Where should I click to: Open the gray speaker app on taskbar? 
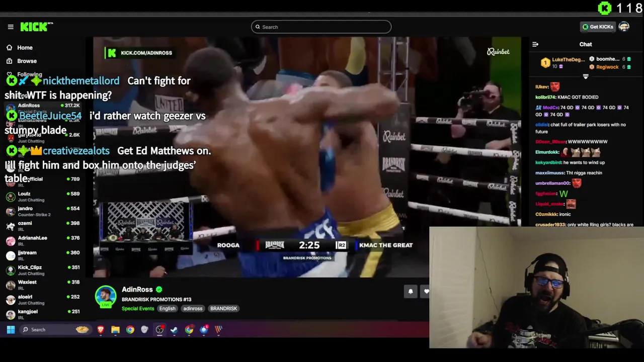[x=145, y=330]
